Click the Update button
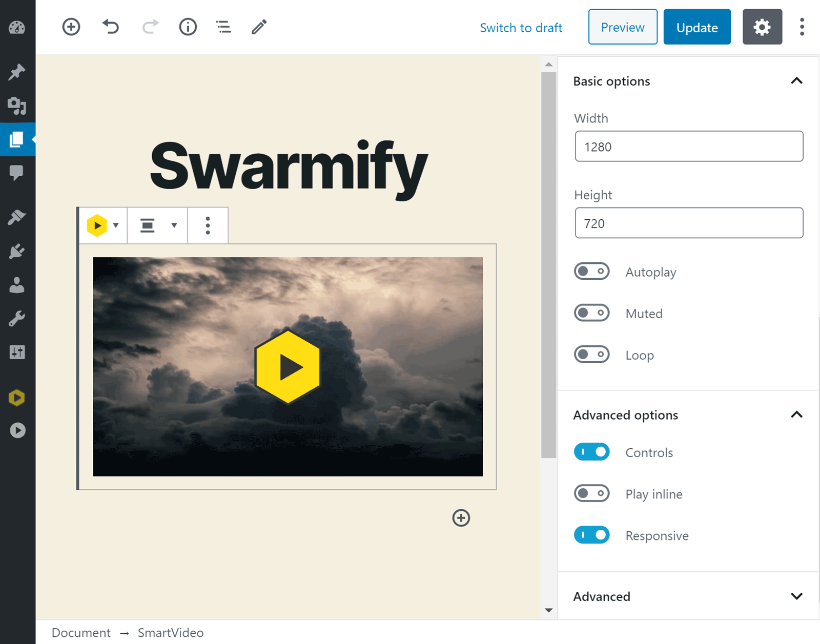 697,27
